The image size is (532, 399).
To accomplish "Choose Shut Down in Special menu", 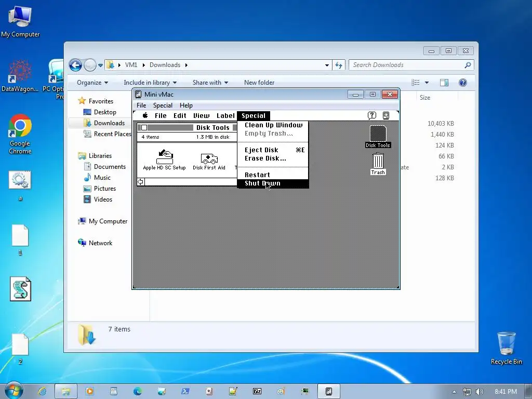I will coord(273,183).
